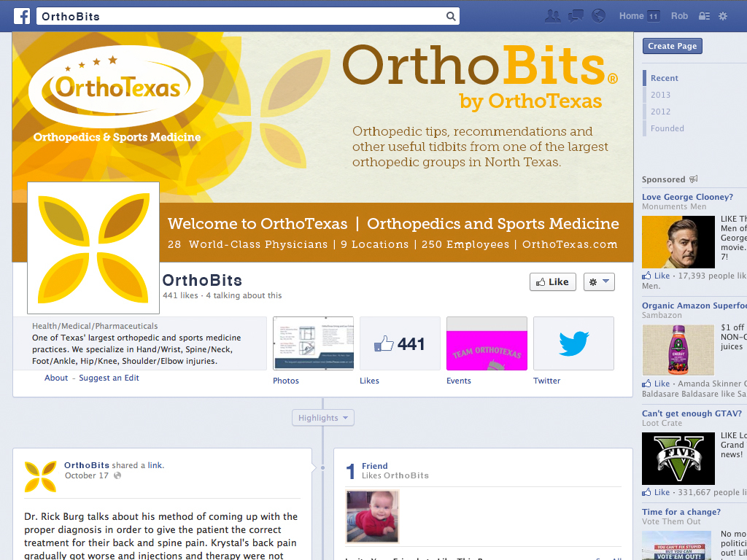Open the Photos thumbnail tile
The height and width of the screenshot is (560, 747).
(313, 343)
